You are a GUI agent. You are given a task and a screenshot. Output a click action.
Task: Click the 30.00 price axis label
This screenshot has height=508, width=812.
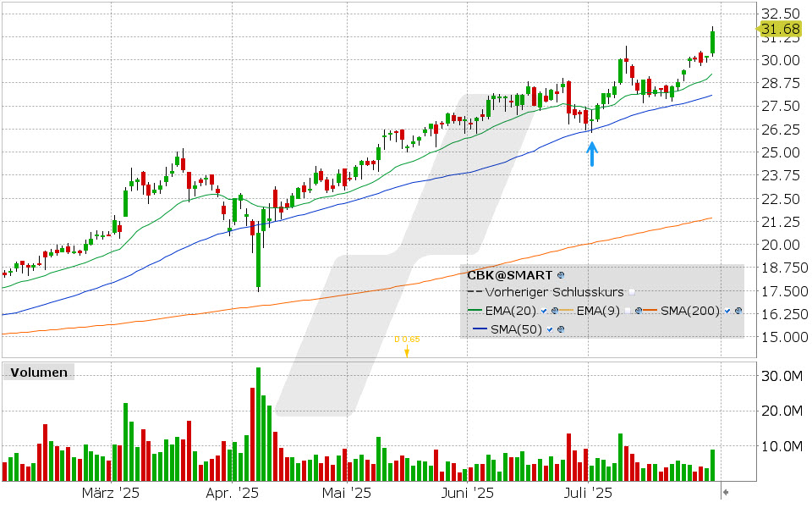pyautogui.click(x=781, y=60)
